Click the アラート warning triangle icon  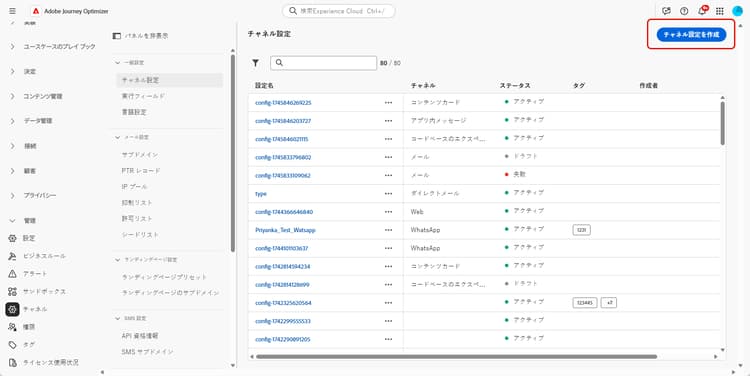(12, 274)
